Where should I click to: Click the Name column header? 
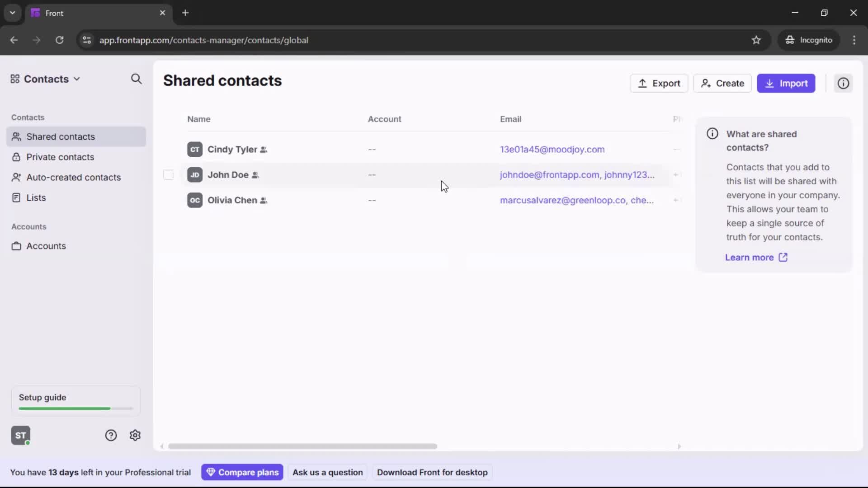coord(199,119)
